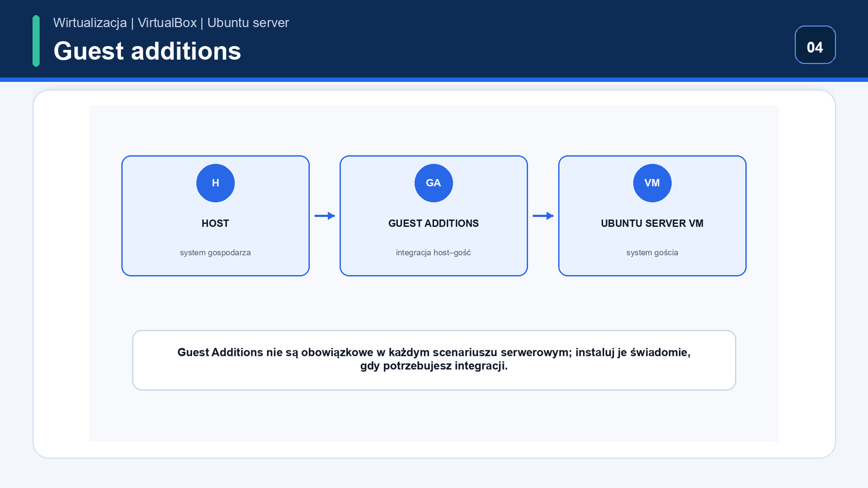Viewport: 868px width, 488px height.
Task: Click the note about Guest Additions nie są obowiązkowe
Action: click(434, 360)
